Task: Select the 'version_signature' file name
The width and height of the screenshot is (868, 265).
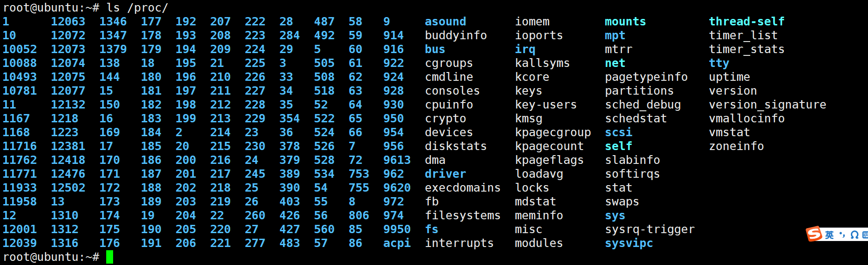Action: (767, 105)
